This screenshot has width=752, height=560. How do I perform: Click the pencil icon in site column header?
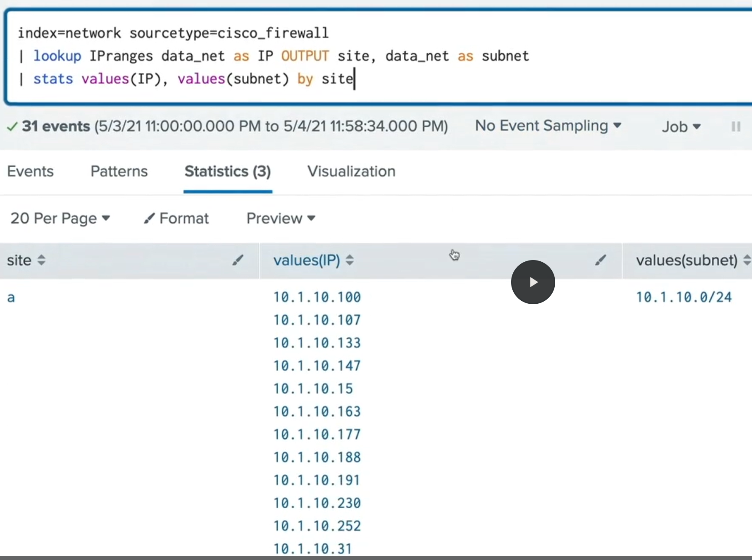pyautogui.click(x=238, y=260)
